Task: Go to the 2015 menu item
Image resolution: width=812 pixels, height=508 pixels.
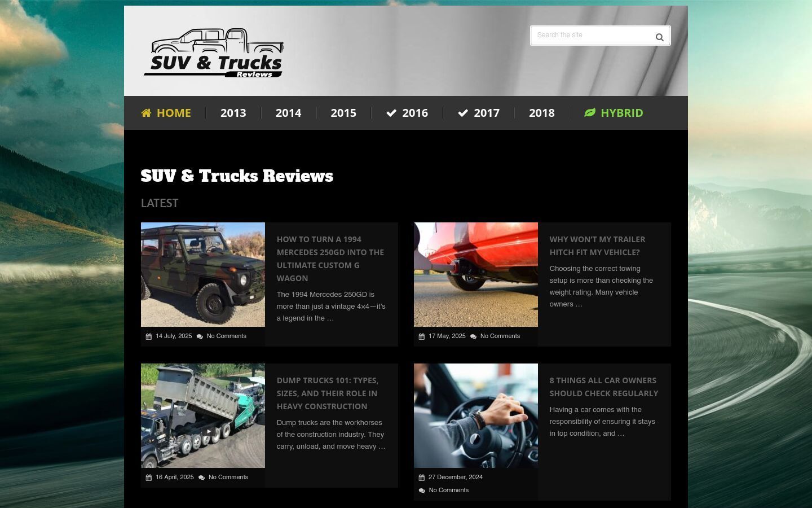Action: (x=343, y=113)
